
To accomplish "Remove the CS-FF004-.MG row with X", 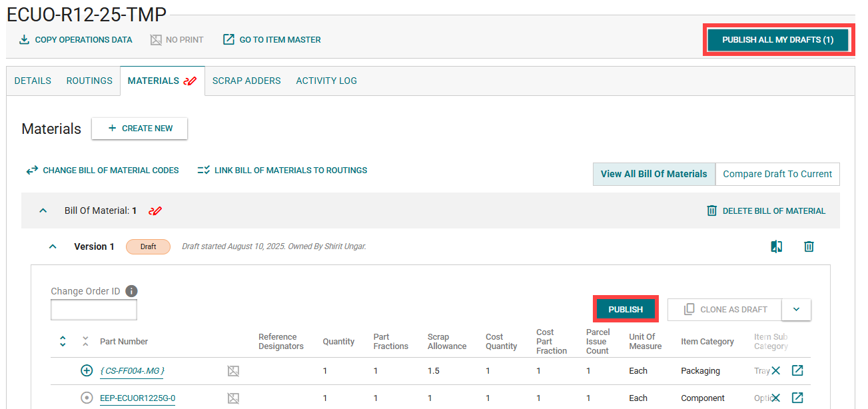I will click(x=776, y=370).
